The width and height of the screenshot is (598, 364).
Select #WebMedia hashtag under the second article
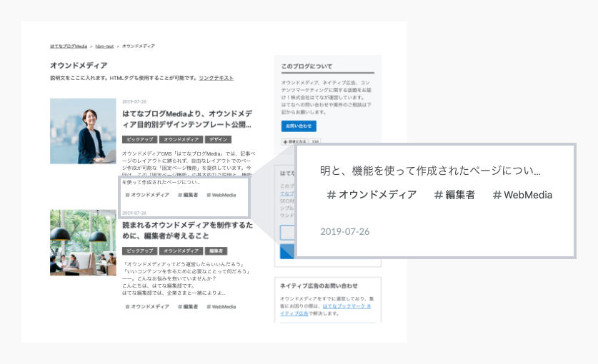pos(221,306)
